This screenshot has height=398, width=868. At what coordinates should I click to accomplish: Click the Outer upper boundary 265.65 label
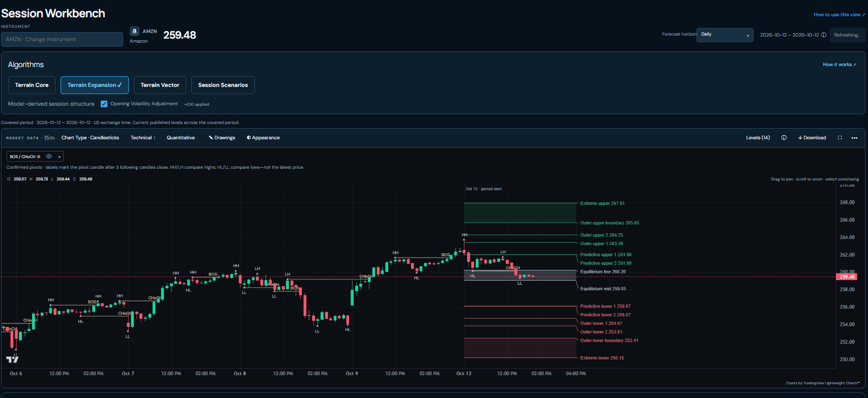click(x=610, y=223)
